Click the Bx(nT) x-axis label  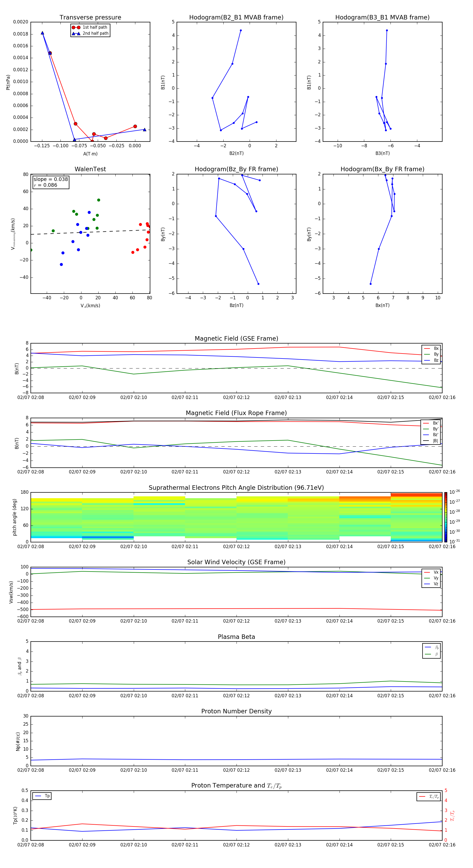click(x=382, y=305)
